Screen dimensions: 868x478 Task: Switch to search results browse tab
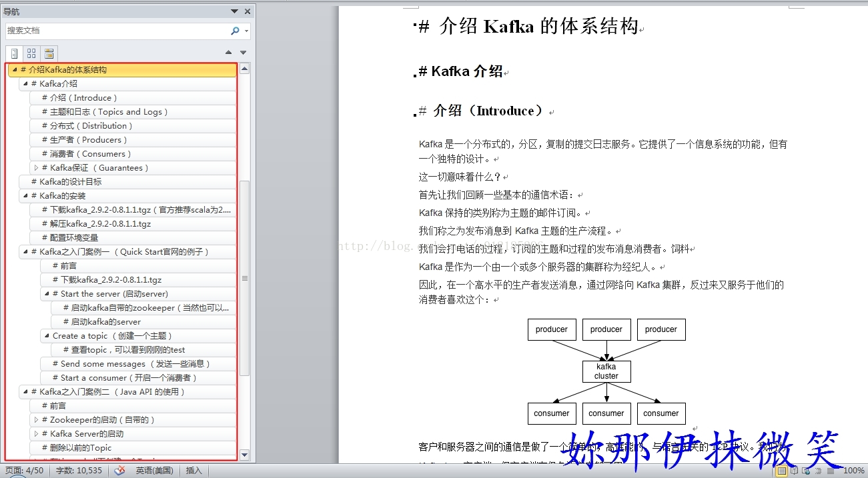[x=49, y=53]
